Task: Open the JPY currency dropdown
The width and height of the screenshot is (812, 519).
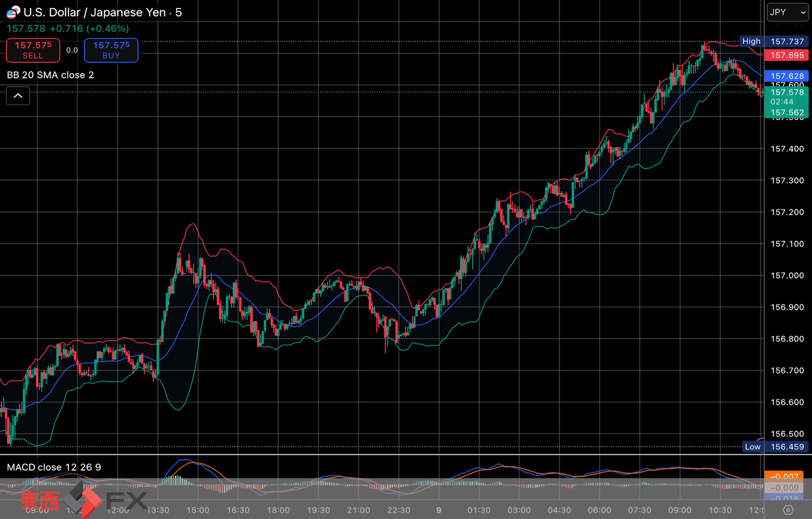Action: [787, 12]
